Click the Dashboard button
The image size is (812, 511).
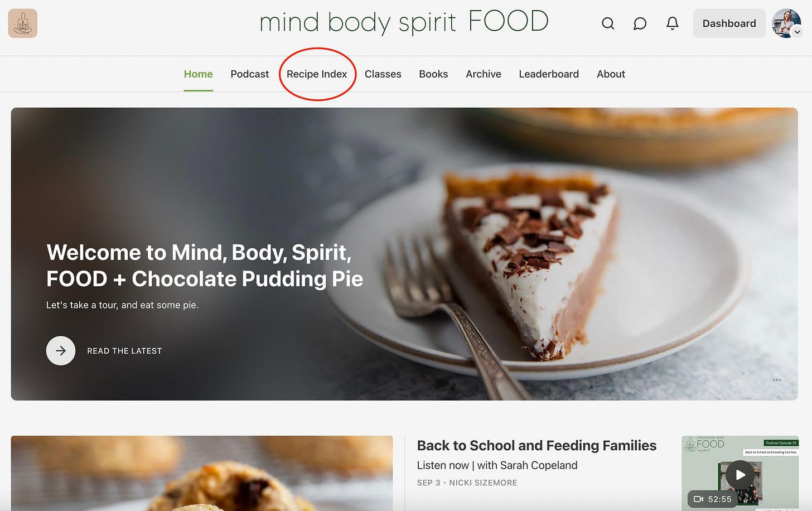coord(729,23)
